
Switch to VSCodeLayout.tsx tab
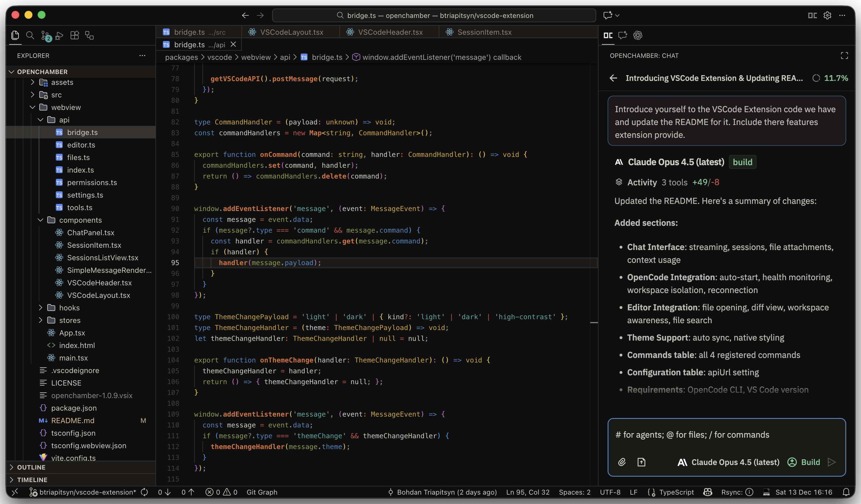(291, 32)
